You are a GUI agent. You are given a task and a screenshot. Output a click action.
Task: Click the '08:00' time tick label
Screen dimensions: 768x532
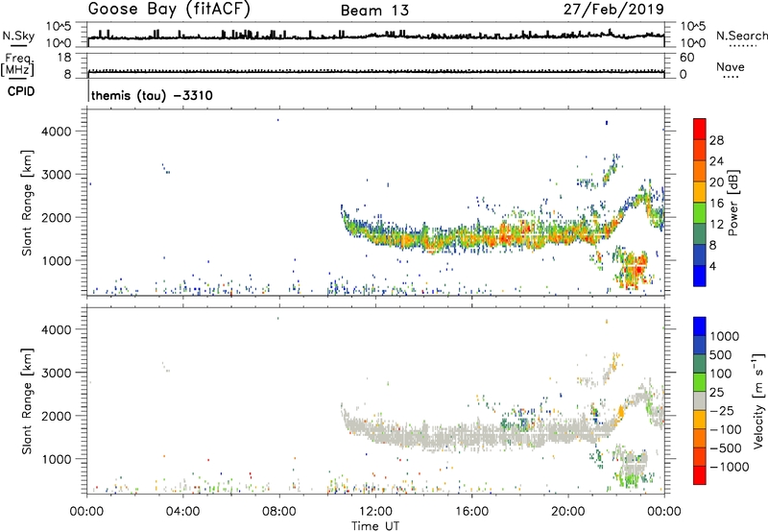(x=278, y=512)
